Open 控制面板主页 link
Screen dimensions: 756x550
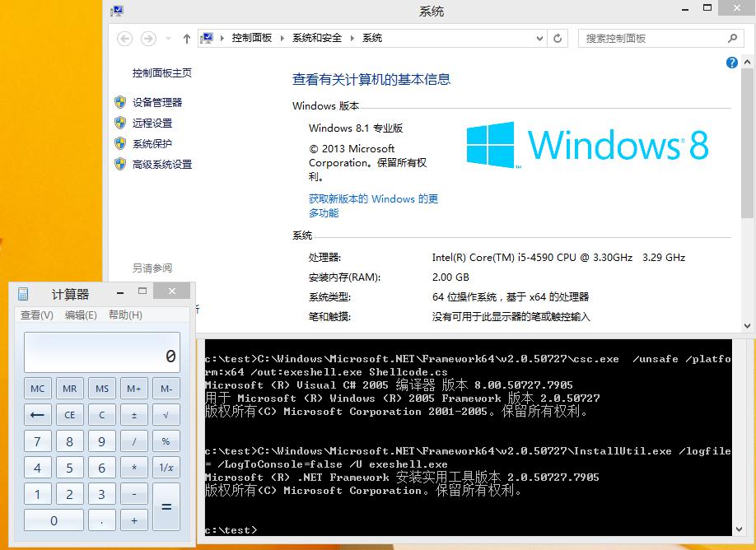162,73
